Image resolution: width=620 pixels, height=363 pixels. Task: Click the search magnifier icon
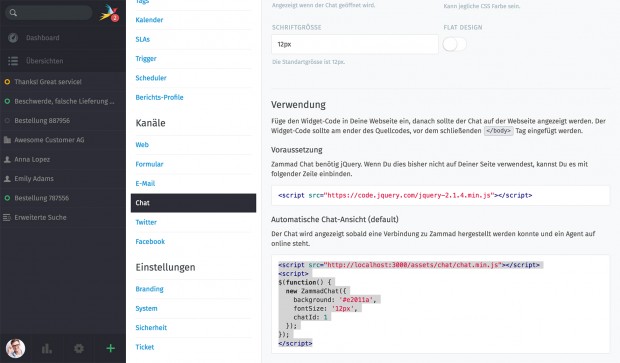[x=13, y=13]
